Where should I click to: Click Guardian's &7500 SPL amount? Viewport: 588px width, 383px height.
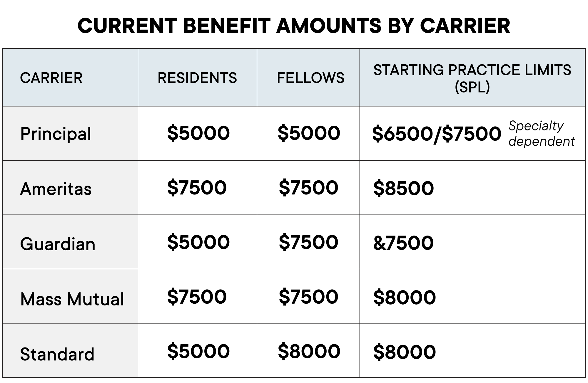(403, 243)
